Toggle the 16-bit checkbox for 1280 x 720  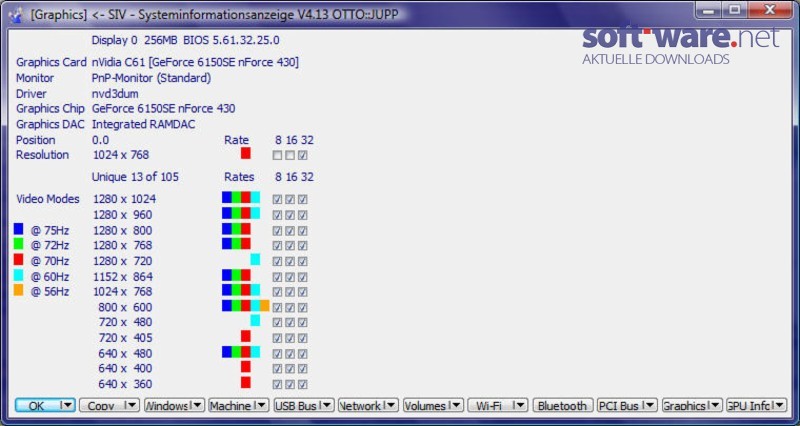coord(290,262)
